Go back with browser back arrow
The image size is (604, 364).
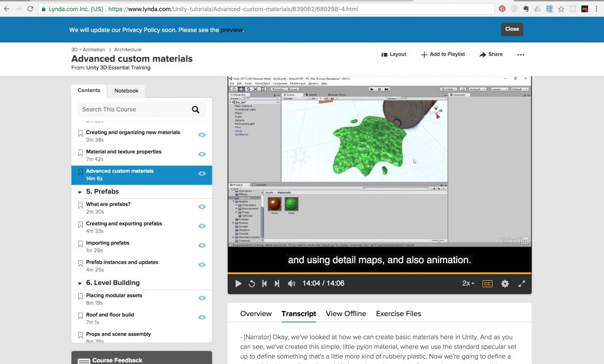(6, 9)
